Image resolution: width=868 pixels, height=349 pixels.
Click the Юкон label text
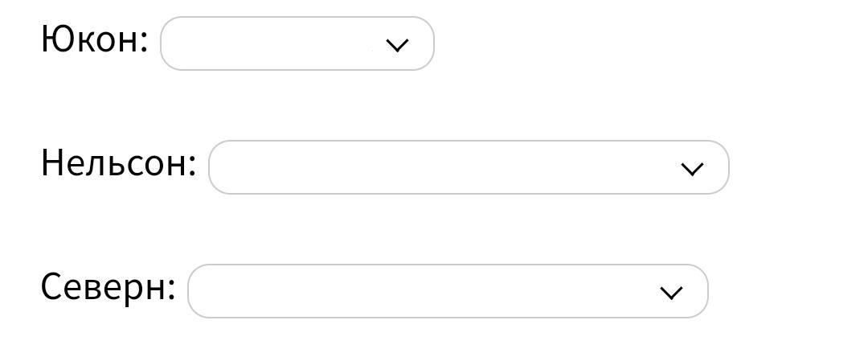pos(94,39)
